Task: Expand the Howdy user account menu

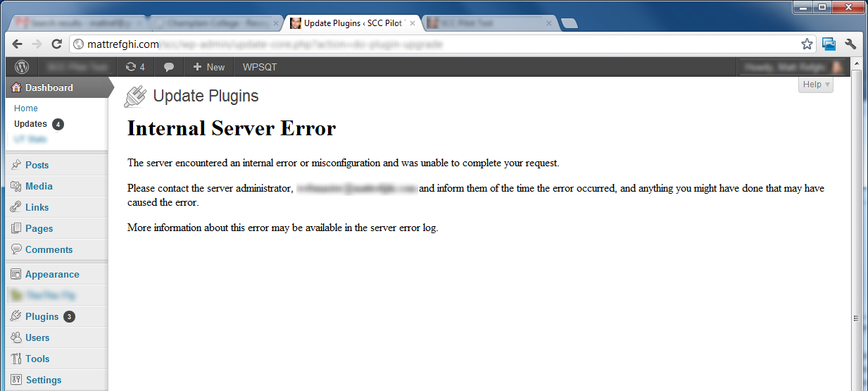Action: point(791,67)
